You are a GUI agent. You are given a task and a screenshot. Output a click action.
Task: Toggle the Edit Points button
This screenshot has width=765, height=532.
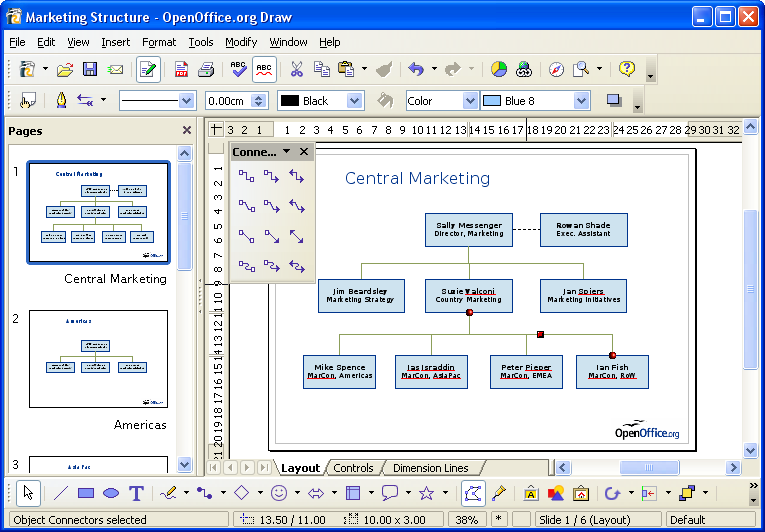473,493
